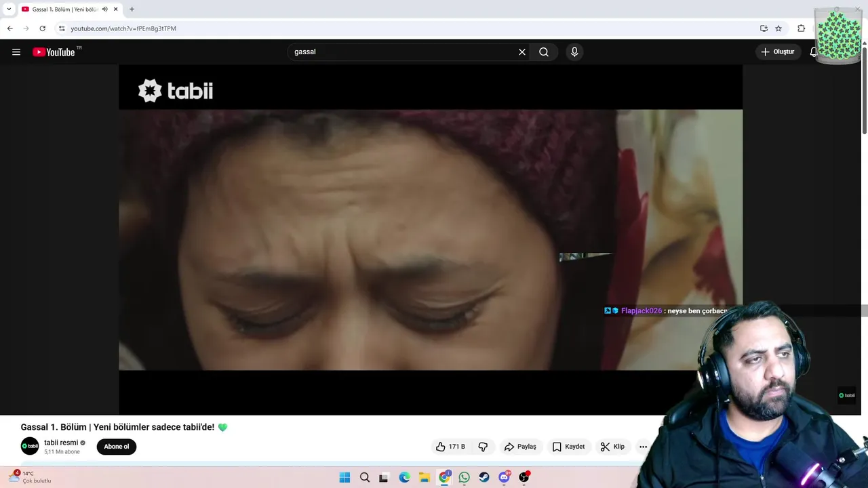Image resolution: width=868 pixels, height=488 pixels.
Task: Dislike the video with thumbs down
Action: (x=483, y=447)
